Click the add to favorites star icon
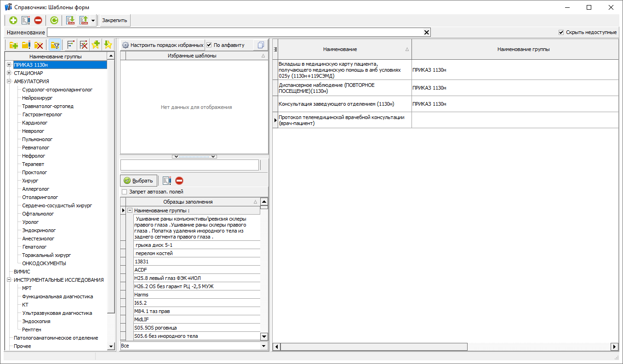Image resolution: width=623 pixels, height=364 pixels. click(x=96, y=45)
